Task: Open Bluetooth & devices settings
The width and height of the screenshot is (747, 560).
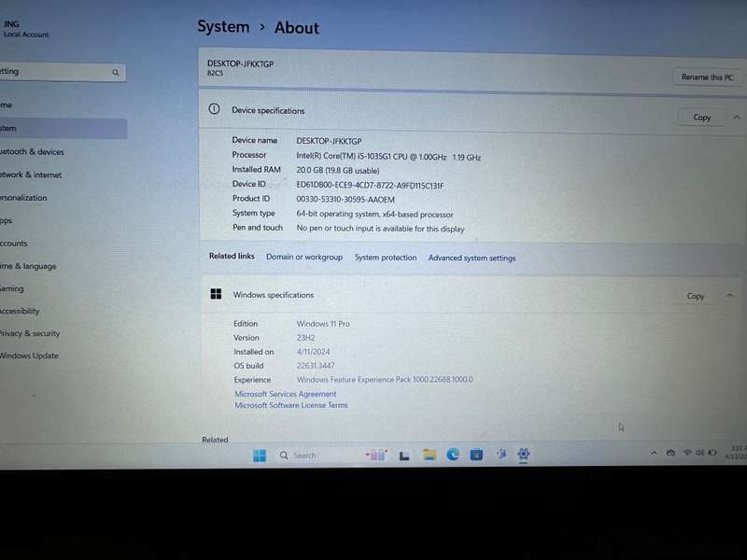Action: coord(63,151)
